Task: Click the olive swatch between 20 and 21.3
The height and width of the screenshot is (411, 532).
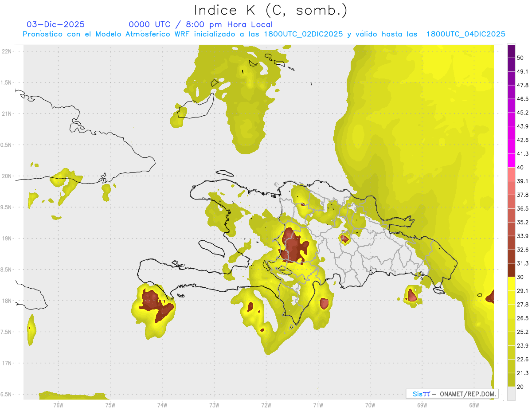Action: pos(511,380)
